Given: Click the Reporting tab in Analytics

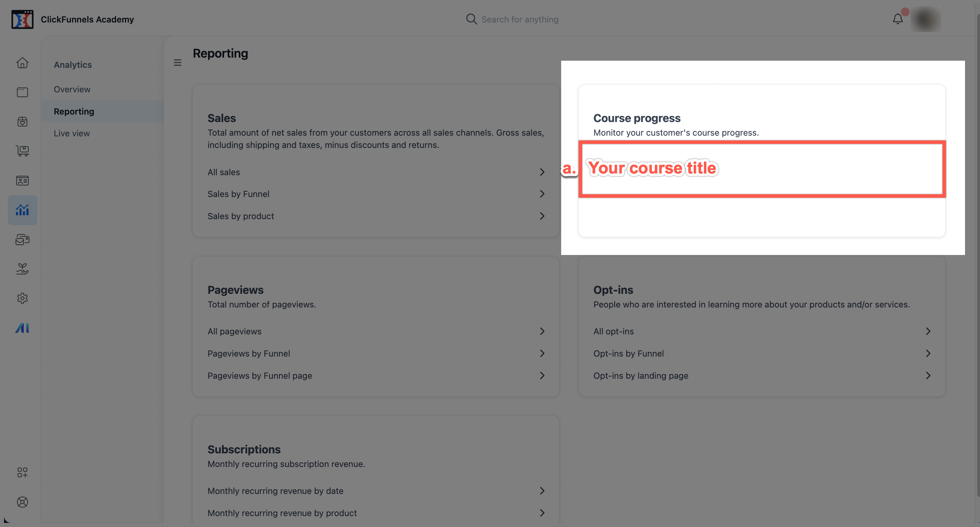Looking at the screenshot, I should tap(73, 111).
